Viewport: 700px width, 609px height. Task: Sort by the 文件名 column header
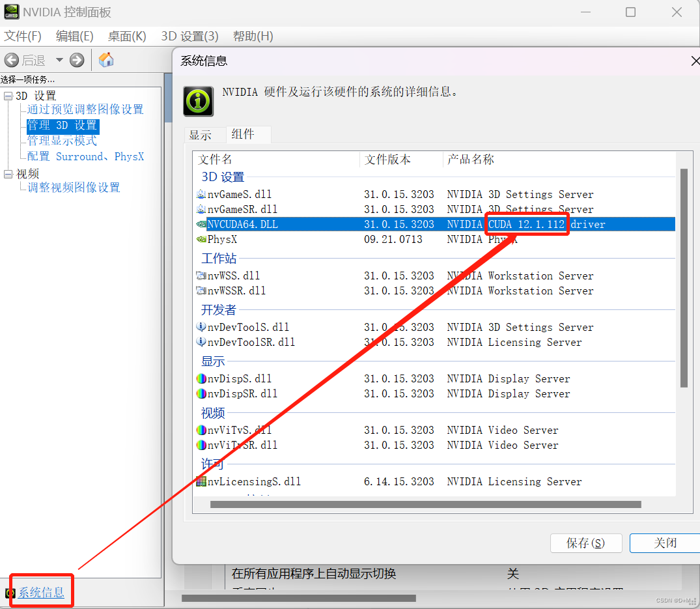tap(277, 160)
